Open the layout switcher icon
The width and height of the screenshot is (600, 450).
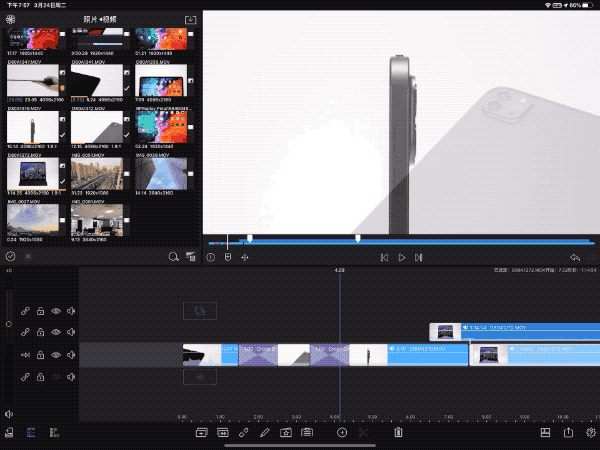545,432
